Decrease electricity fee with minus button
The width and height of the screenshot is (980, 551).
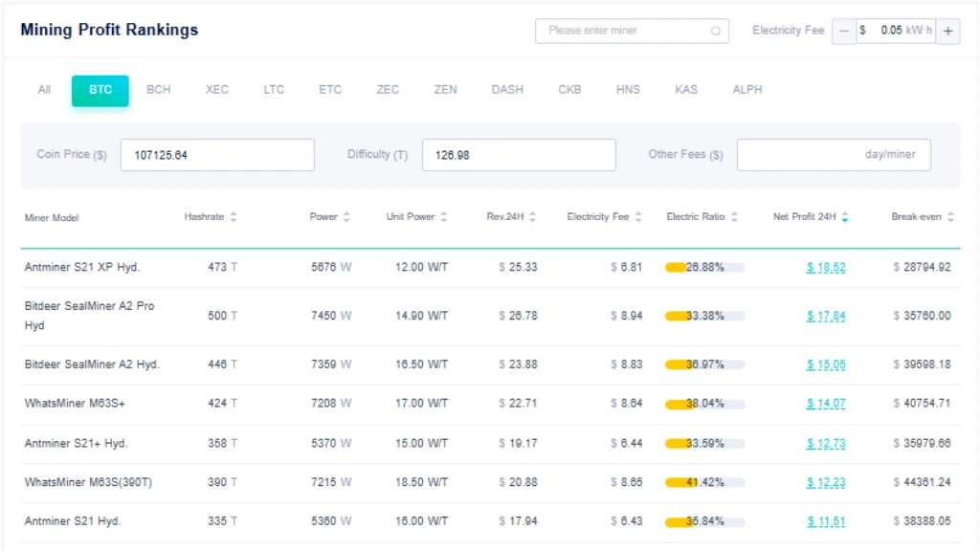point(844,31)
